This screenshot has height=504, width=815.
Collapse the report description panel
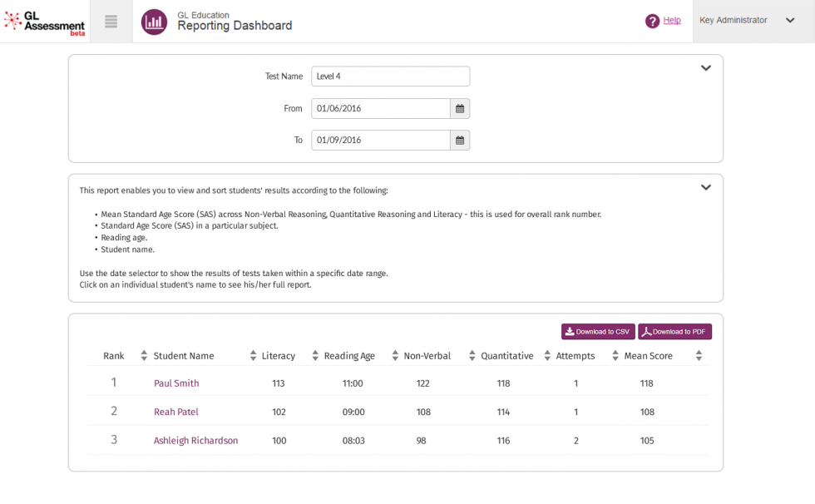pyautogui.click(x=706, y=187)
